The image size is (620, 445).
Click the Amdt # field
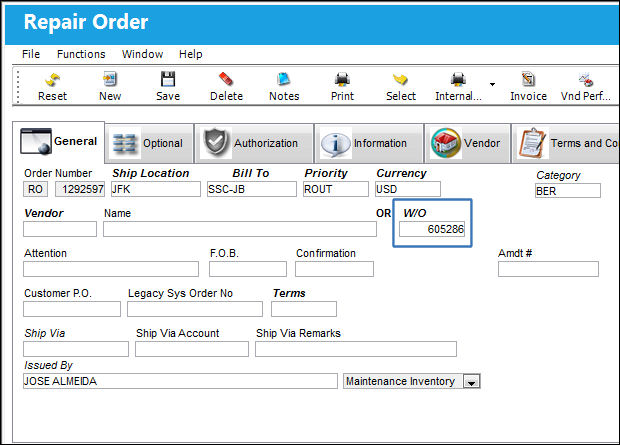[548, 269]
